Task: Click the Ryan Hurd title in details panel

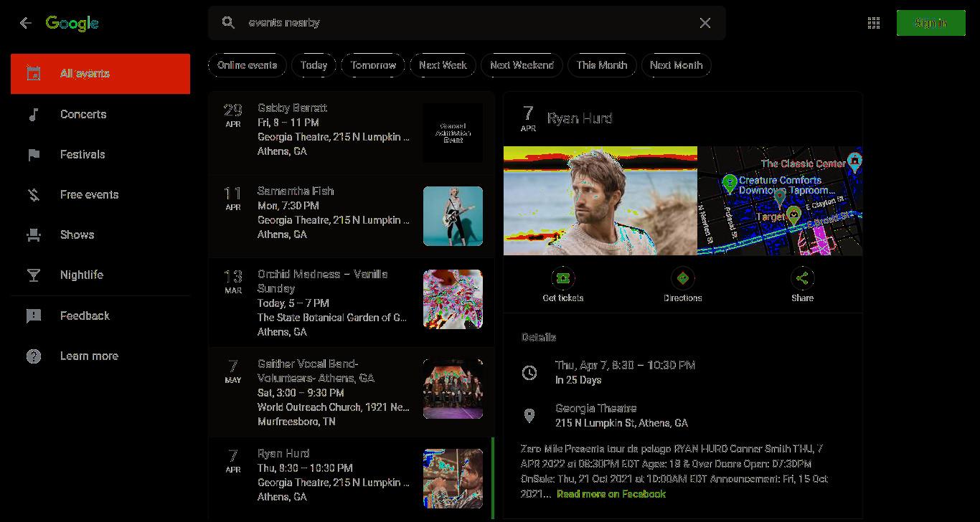Action: pos(580,118)
